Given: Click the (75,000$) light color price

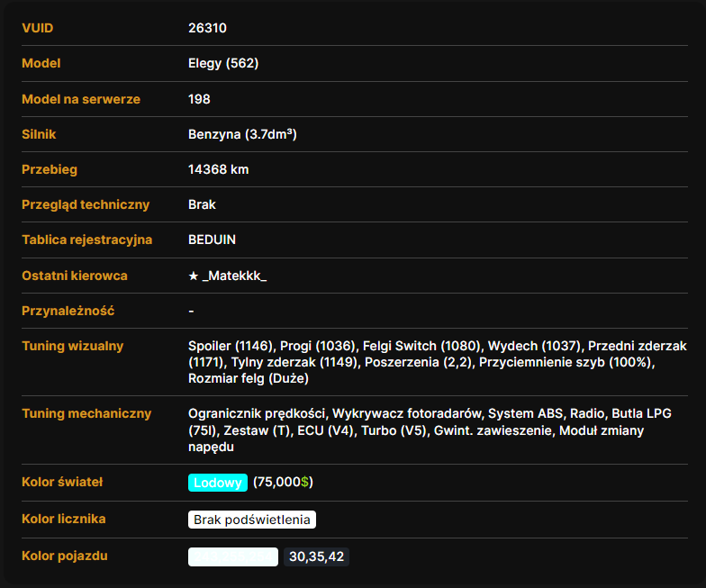Looking at the screenshot, I should (x=283, y=483).
